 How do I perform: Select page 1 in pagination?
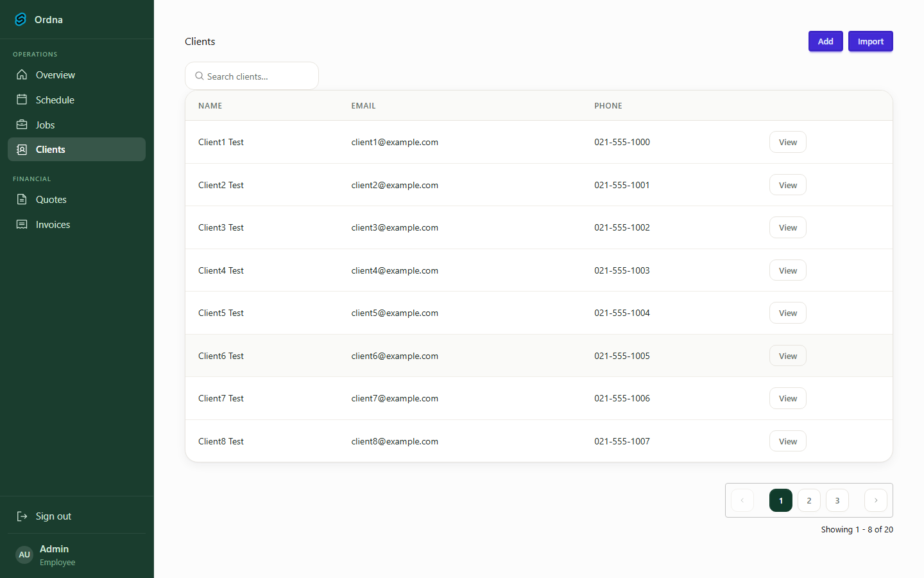pos(781,500)
